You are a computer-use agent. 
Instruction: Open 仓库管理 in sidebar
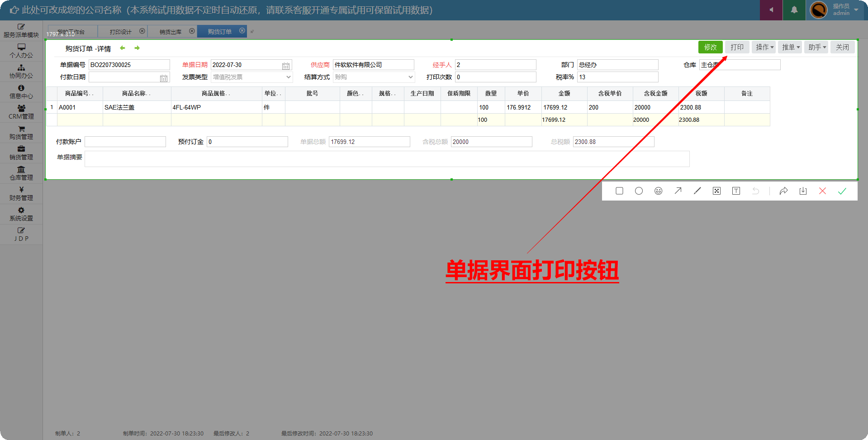(21, 173)
